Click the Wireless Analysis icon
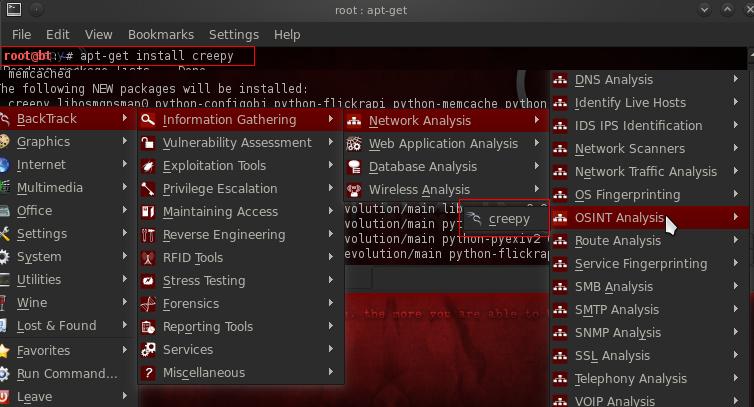 [354, 190]
